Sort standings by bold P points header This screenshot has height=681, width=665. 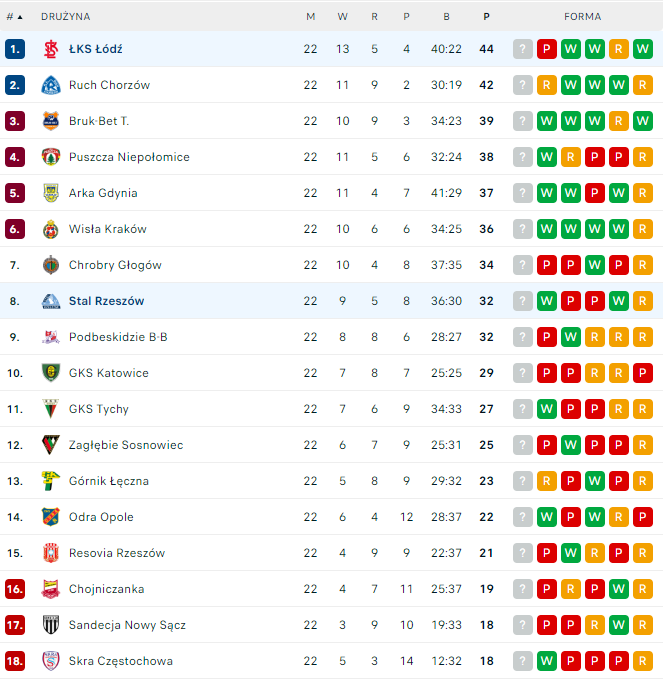point(486,16)
